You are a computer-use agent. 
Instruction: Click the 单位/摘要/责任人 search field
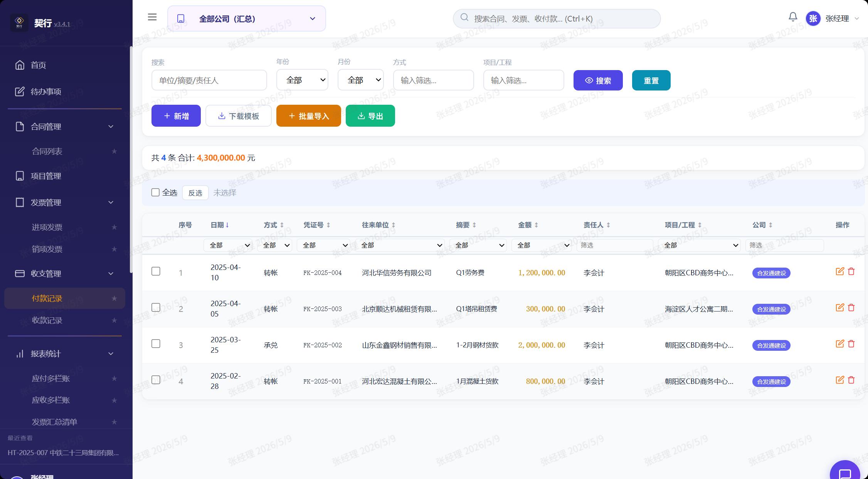[209, 80]
